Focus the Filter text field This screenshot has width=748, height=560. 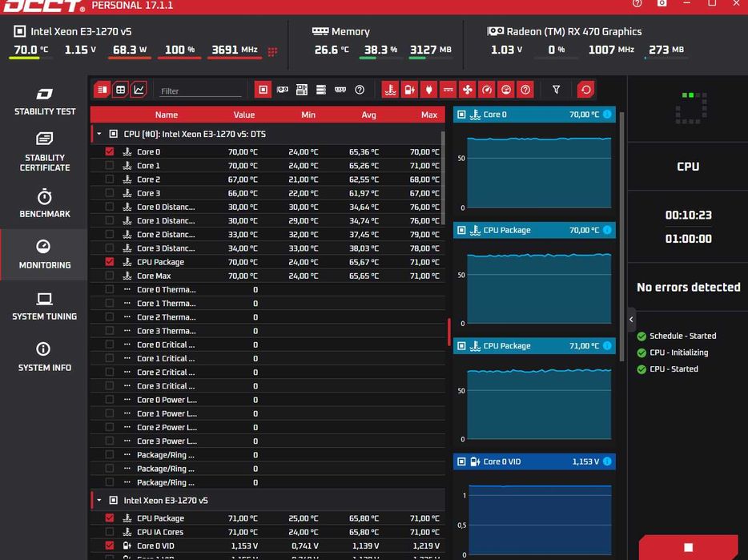click(x=200, y=91)
